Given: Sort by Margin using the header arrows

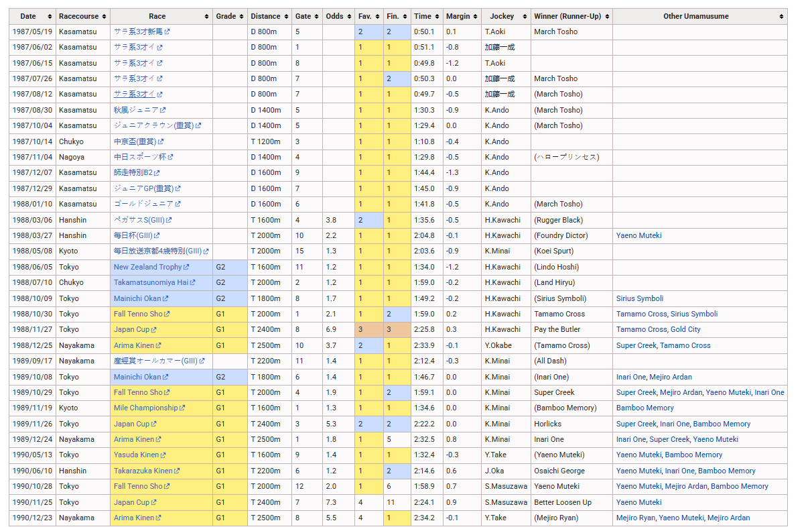Looking at the screenshot, I should pyautogui.click(x=476, y=16).
